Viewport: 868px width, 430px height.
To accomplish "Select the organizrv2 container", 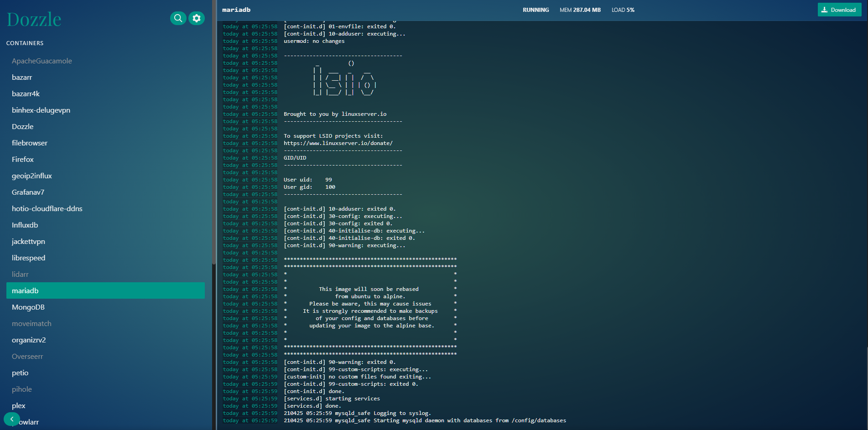I will [x=29, y=340].
